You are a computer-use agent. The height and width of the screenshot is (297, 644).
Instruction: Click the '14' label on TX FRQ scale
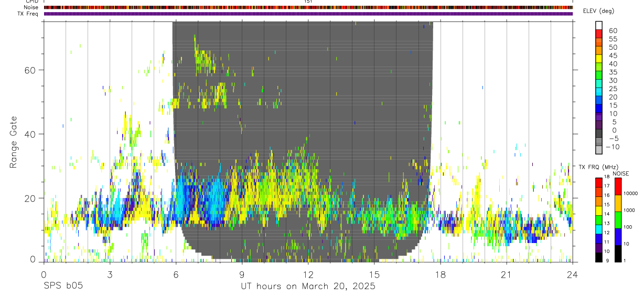[607, 214]
